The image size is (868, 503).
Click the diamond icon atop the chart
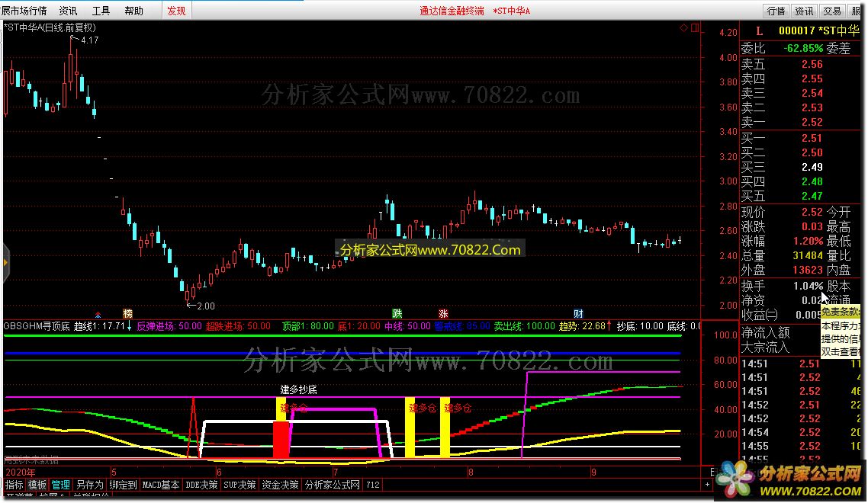point(683,27)
